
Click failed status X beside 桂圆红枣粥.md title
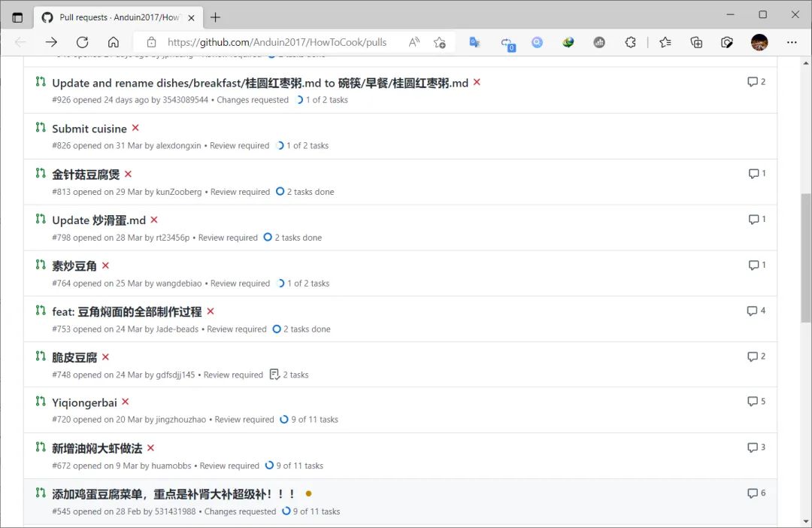tap(477, 83)
